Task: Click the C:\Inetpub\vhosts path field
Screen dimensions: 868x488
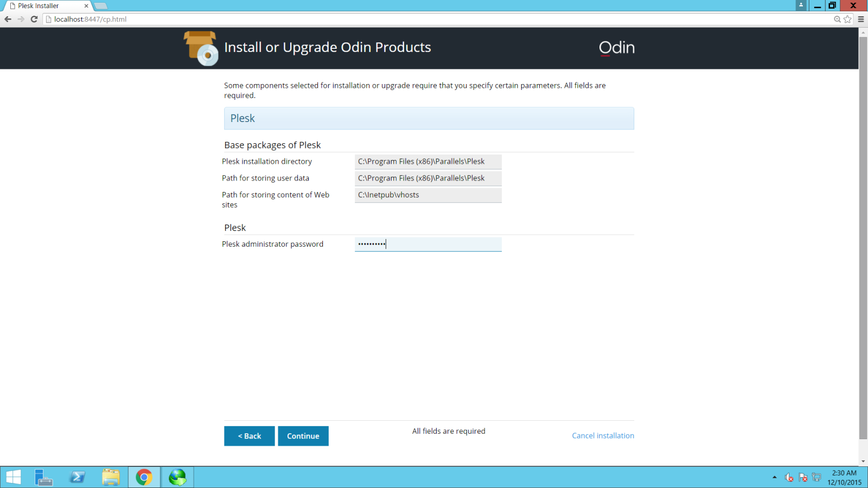Action: pyautogui.click(x=428, y=195)
